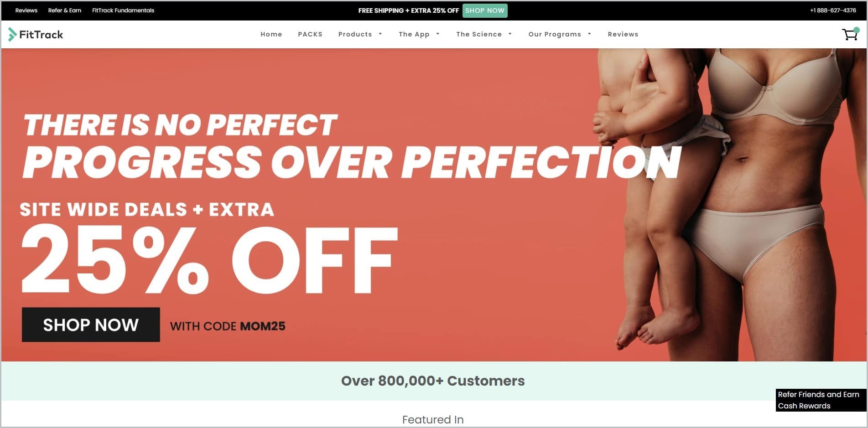Click the mother and baby hero image
Viewport: 868px width, 428px height.
730,205
